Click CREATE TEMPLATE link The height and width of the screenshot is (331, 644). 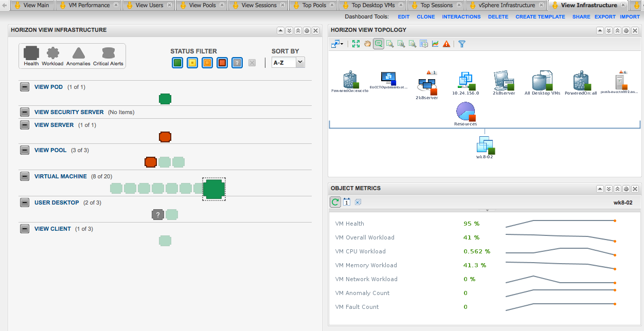click(x=540, y=16)
